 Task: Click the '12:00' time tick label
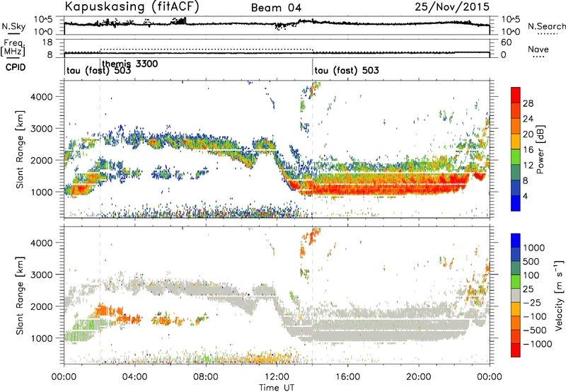click(277, 377)
